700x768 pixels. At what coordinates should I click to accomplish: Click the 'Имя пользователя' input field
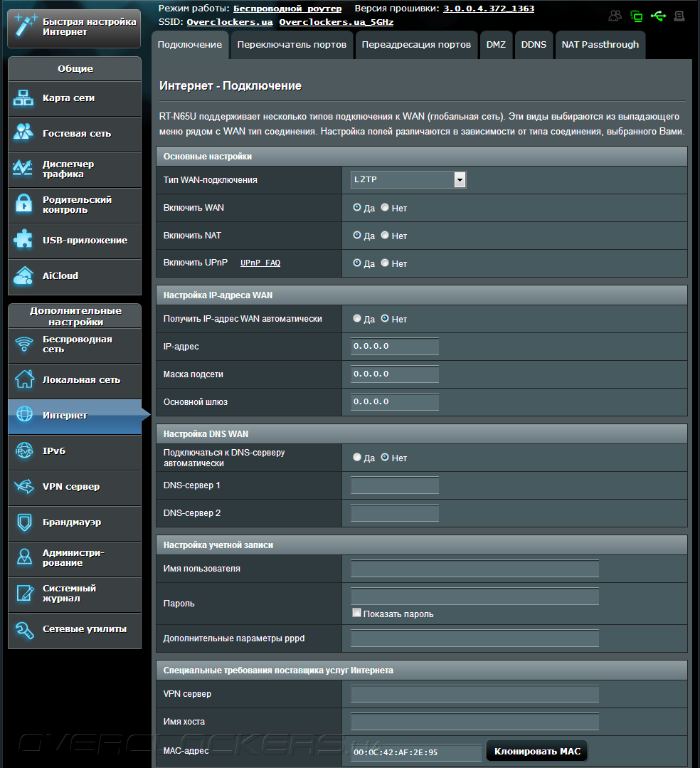point(474,569)
